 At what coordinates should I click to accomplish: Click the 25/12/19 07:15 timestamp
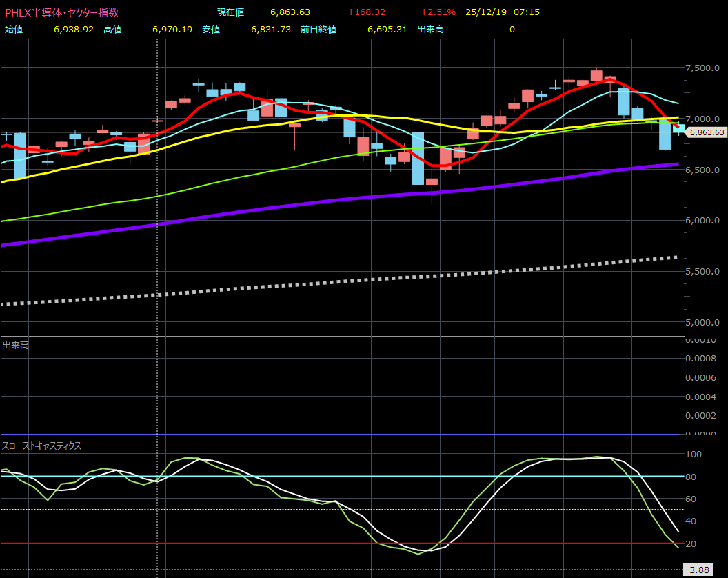tap(493, 12)
